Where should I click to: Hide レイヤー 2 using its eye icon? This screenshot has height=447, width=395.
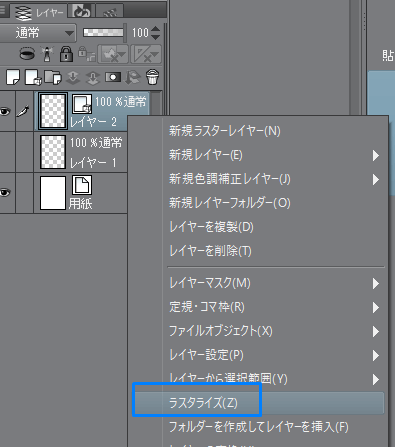coord(5,111)
